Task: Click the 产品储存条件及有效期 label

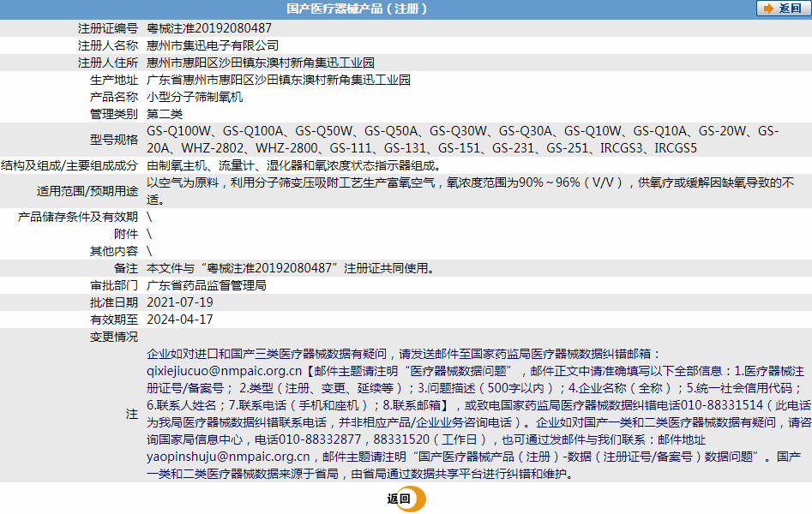Action: coord(78,217)
